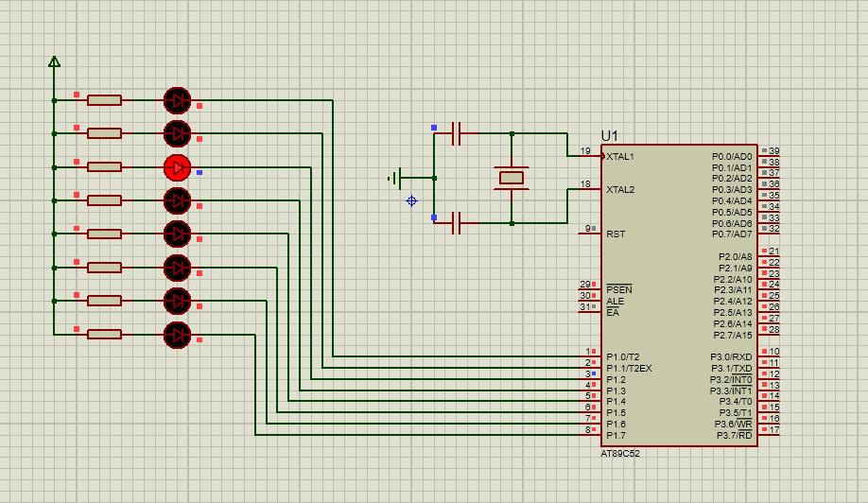The image size is (868, 503).
Task: Click the blue crosshair origin marker
Action: [x=411, y=200]
